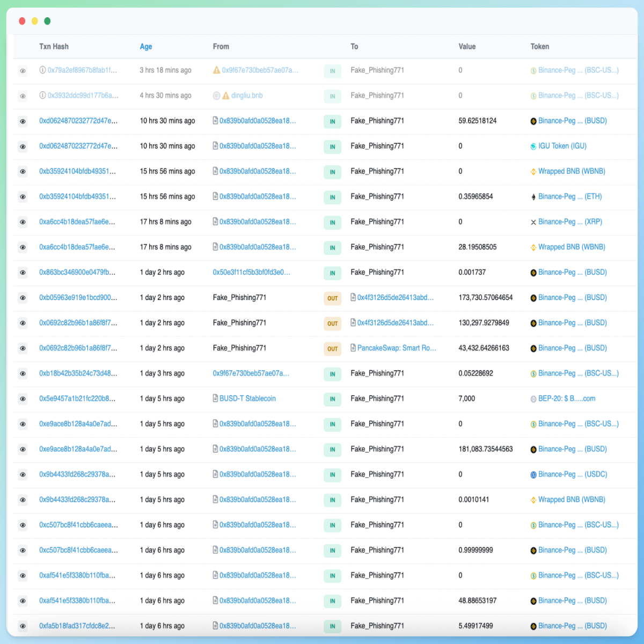Open transaction hash 0x5e9457a1b21fc220b8

[x=77, y=398]
